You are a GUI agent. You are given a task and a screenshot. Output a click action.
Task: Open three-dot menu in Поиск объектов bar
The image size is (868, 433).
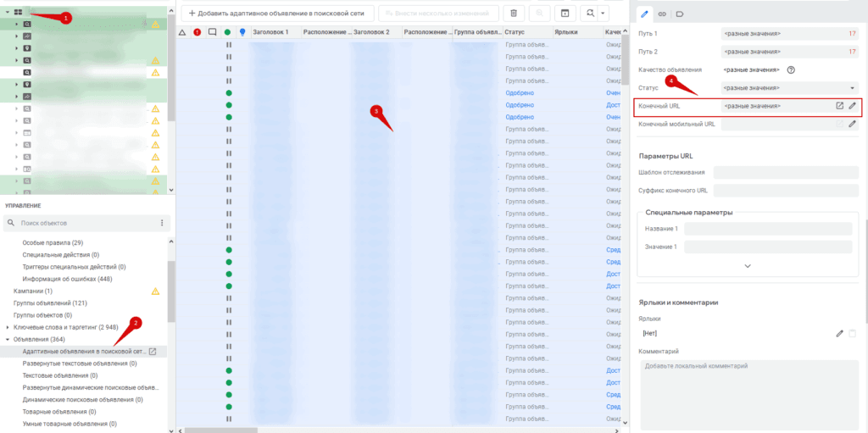(x=162, y=223)
